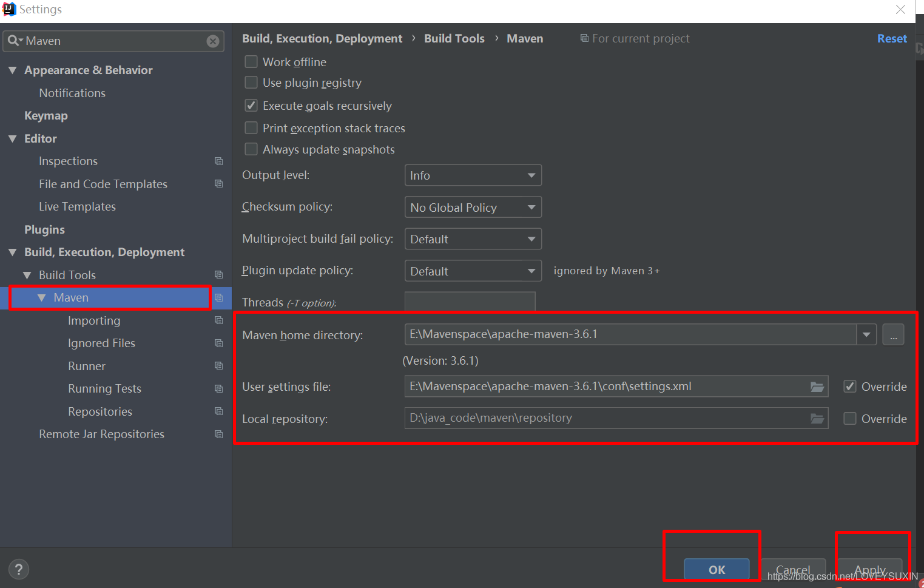
Task: Open Maven home directory dropdown arrow
Action: click(866, 334)
